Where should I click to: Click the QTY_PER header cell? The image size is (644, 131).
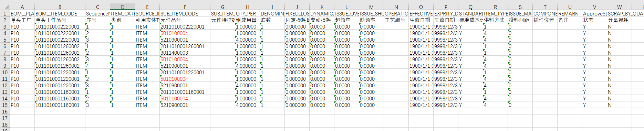coord(247,13)
